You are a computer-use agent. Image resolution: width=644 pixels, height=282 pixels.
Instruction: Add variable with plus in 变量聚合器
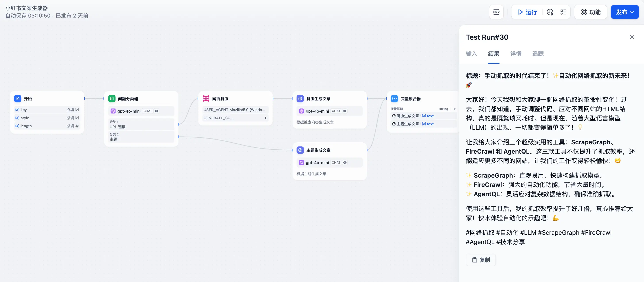[x=455, y=109]
